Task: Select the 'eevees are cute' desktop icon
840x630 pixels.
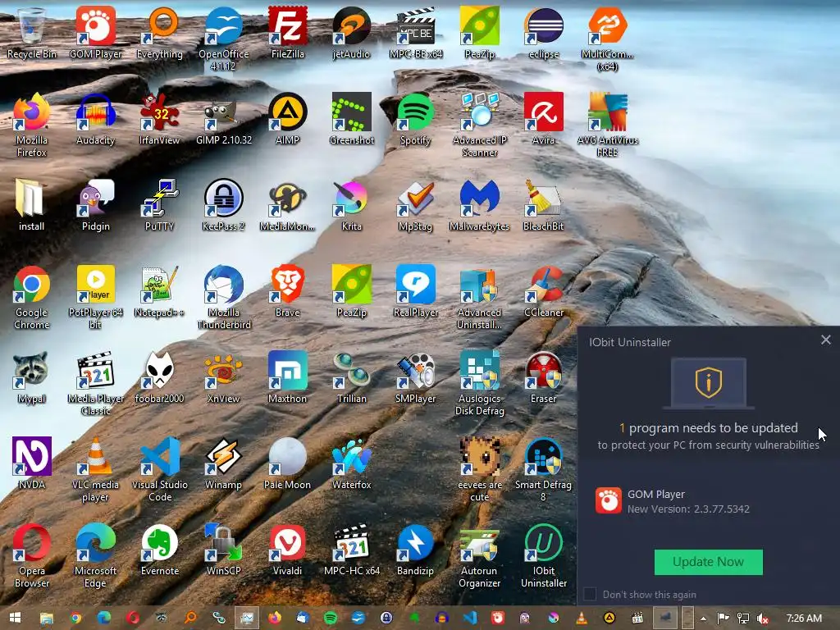Action: [479, 470]
